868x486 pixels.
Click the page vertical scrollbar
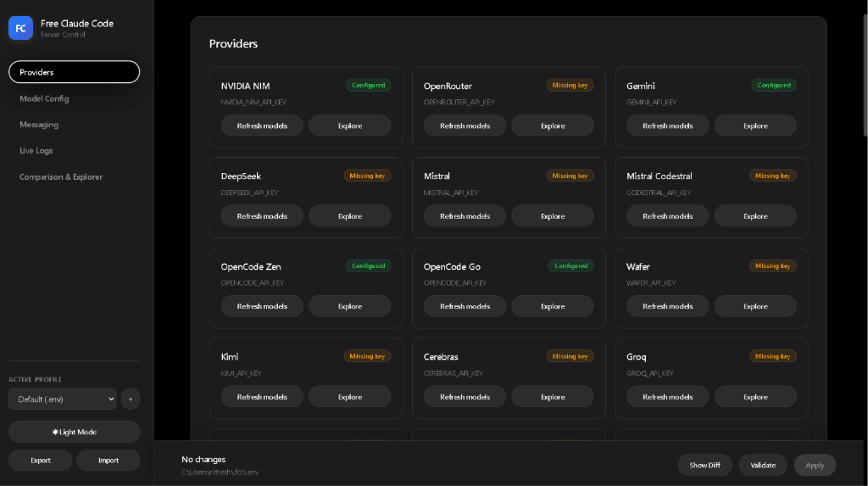tap(865, 75)
